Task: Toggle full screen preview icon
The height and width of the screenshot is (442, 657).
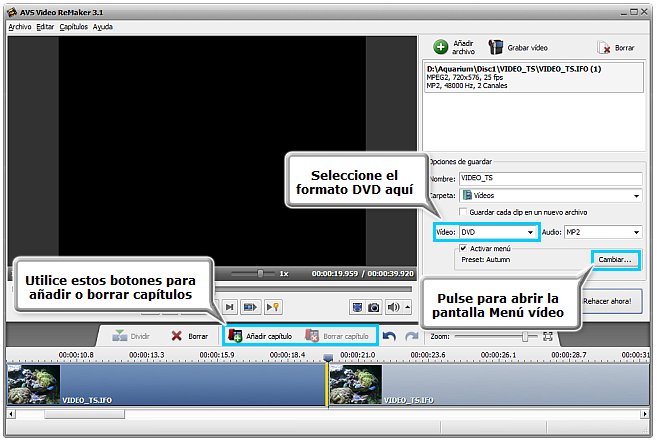Action: click(x=357, y=308)
